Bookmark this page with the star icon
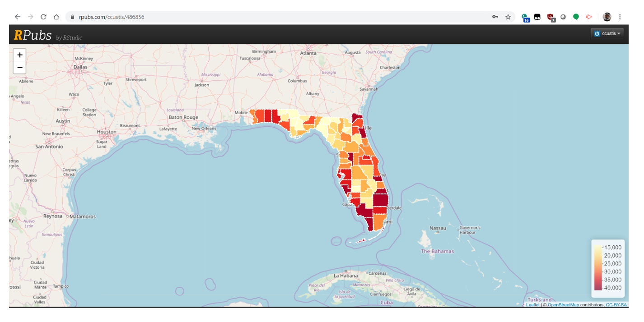Image resolution: width=644 pixels, height=322 pixels. coord(508,17)
